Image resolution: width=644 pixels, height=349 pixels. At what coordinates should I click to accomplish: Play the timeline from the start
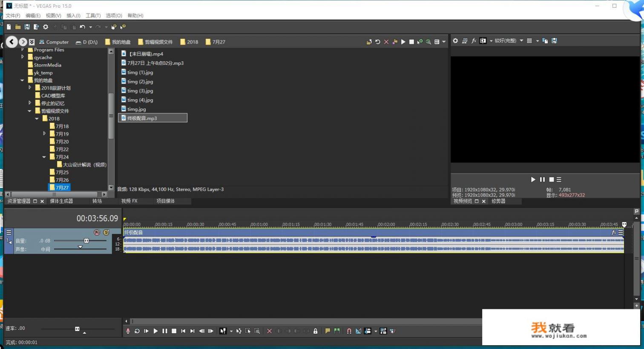146,331
